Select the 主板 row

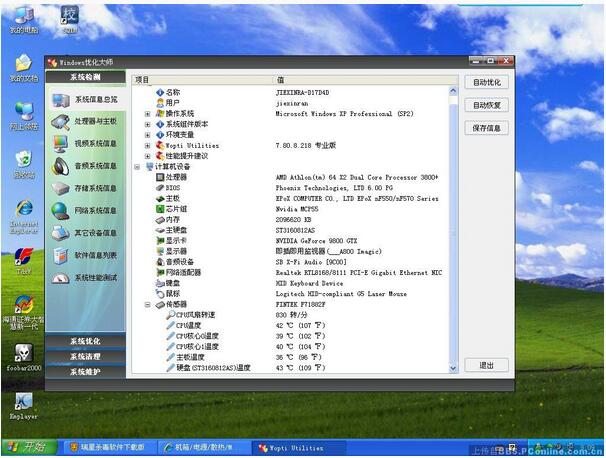pyautogui.click(x=291, y=198)
